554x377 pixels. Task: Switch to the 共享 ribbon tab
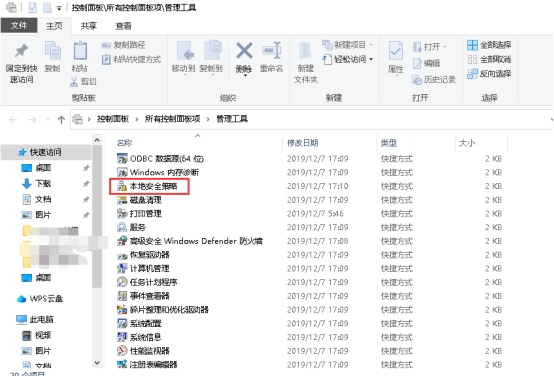pyautogui.click(x=89, y=26)
